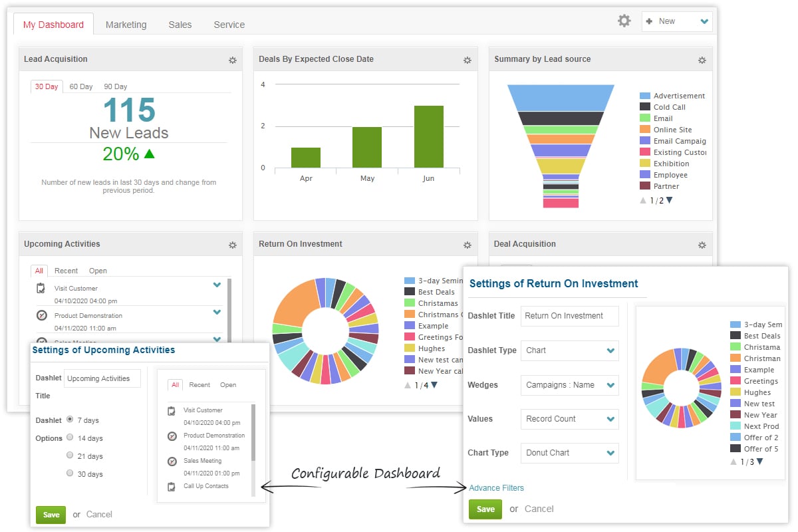The image size is (798, 532).
Task: Open the Chart Type Donut Chart dropdown
Action: coord(570,453)
